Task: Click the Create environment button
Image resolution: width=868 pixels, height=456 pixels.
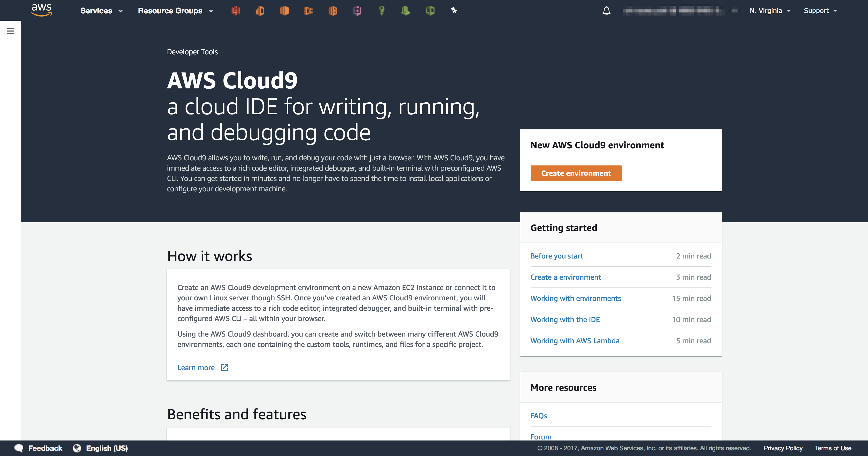Action: (576, 173)
